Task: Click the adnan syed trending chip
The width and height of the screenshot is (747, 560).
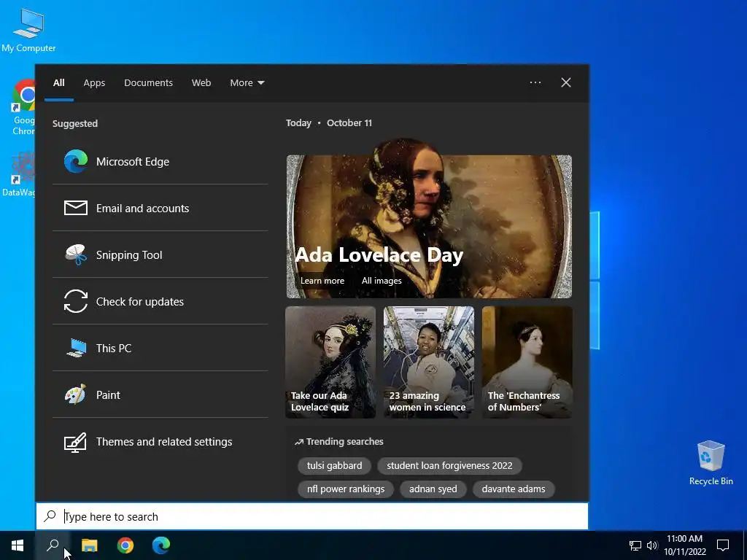Action: (x=433, y=489)
